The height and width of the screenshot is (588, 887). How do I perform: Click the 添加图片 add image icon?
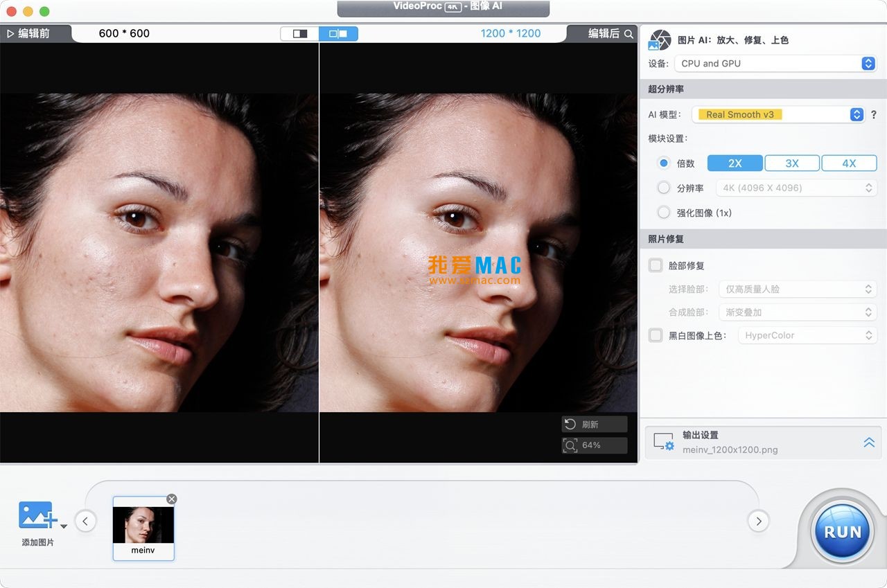36,515
